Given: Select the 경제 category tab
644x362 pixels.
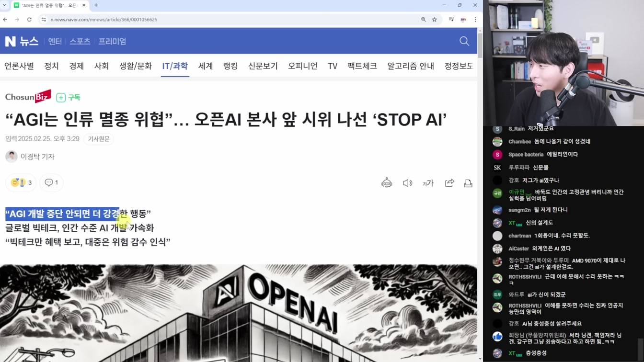Looking at the screenshot, I should pyautogui.click(x=77, y=66).
